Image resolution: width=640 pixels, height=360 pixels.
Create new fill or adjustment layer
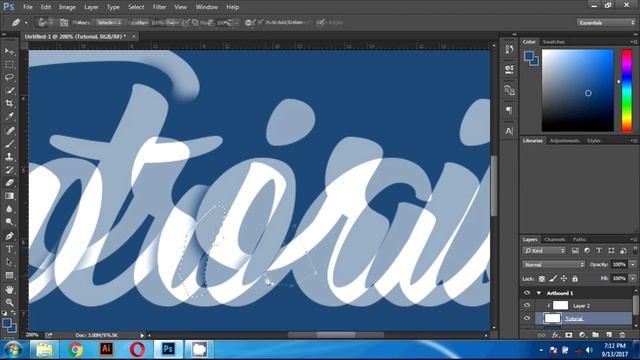tap(582, 335)
